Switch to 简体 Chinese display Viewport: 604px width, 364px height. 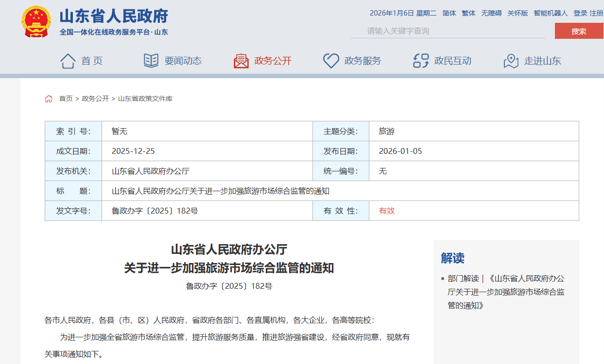coord(449,13)
